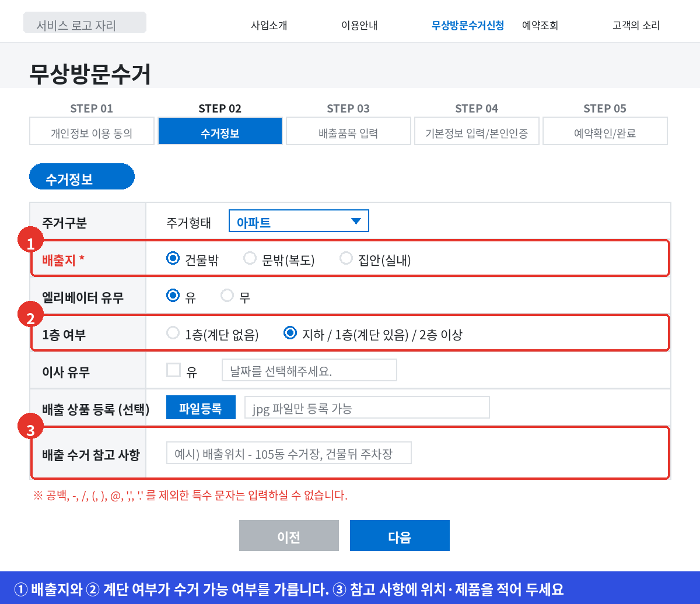The height and width of the screenshot is (604, 700).
Task: Select the 예약확인/완료 step tab
Action: 605,131
